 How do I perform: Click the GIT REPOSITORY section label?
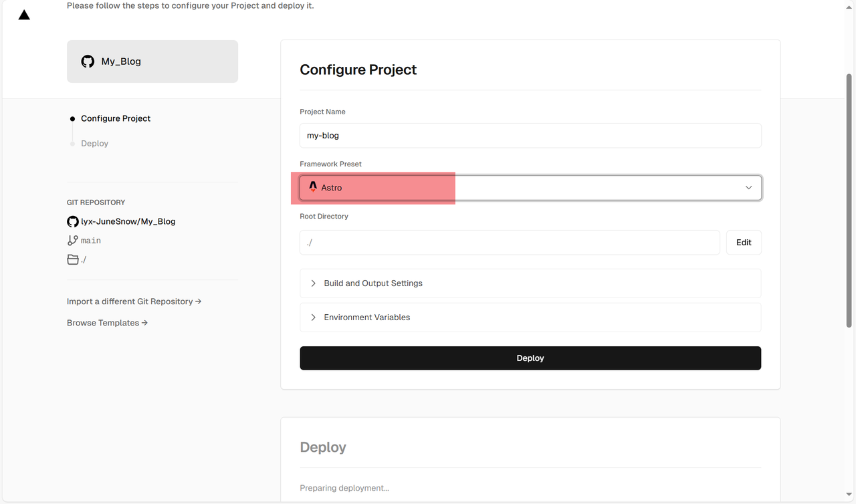[96, 203]
